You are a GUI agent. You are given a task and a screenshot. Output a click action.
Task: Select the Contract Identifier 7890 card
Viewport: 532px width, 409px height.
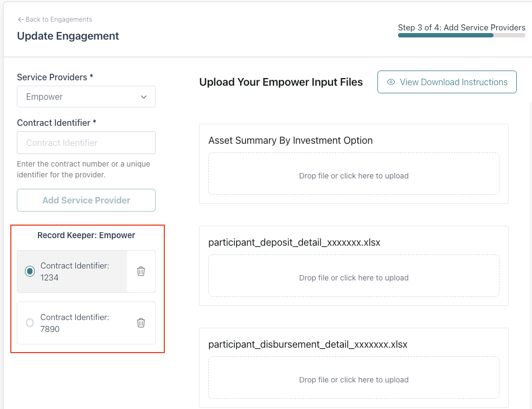(x=86, y=323)
